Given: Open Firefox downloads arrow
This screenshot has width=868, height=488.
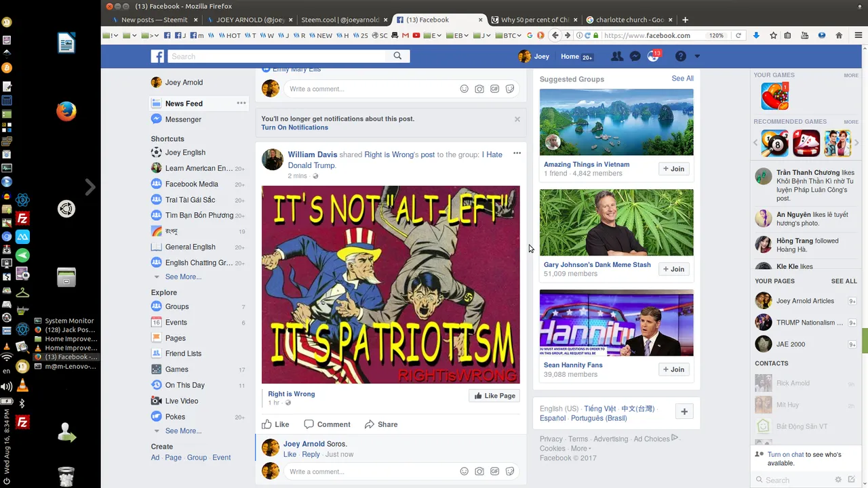Looking at the screenshot, I should (x=756, y=35).
